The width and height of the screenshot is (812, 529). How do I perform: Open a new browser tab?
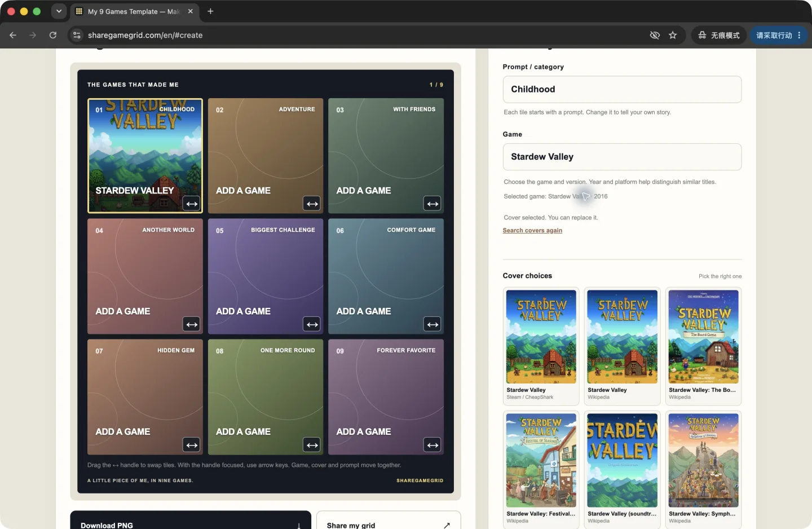[x=210, y=11]
